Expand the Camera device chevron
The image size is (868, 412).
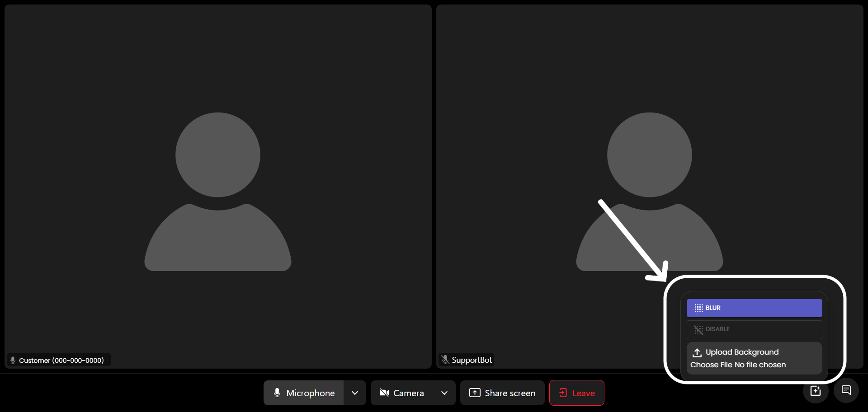444,393
